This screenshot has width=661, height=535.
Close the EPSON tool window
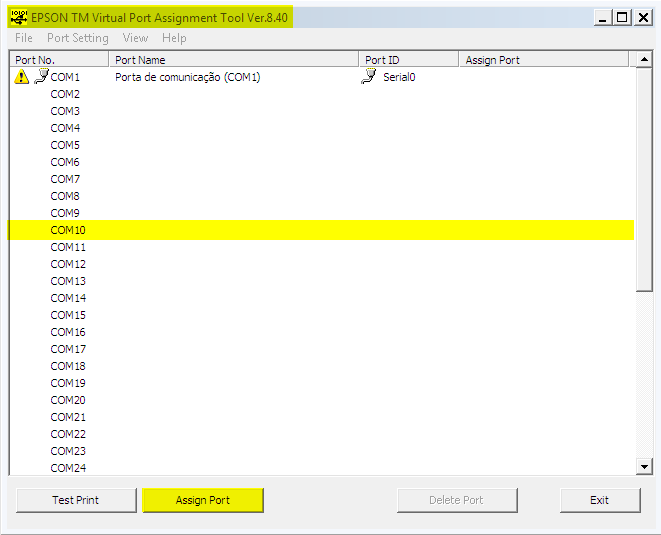click(x=643, y=18)
